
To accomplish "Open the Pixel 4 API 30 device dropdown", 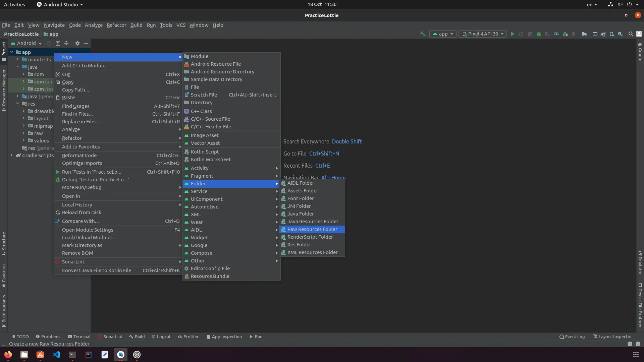I will coord(483,34).
